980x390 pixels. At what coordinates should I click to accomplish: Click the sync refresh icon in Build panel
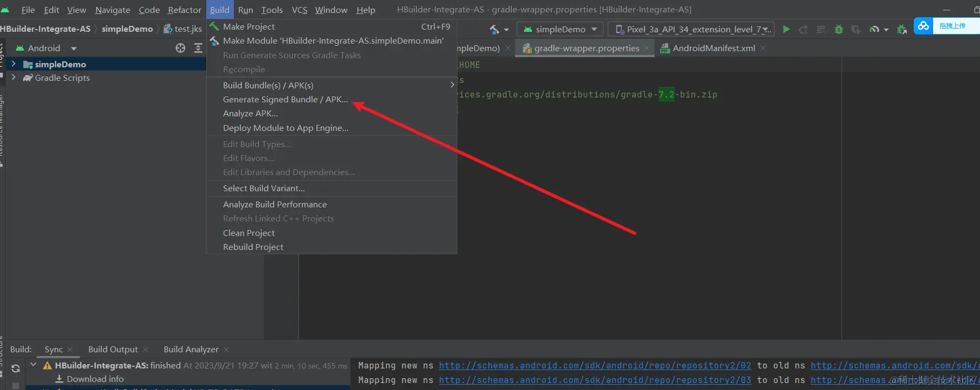(x=16, y=368)
